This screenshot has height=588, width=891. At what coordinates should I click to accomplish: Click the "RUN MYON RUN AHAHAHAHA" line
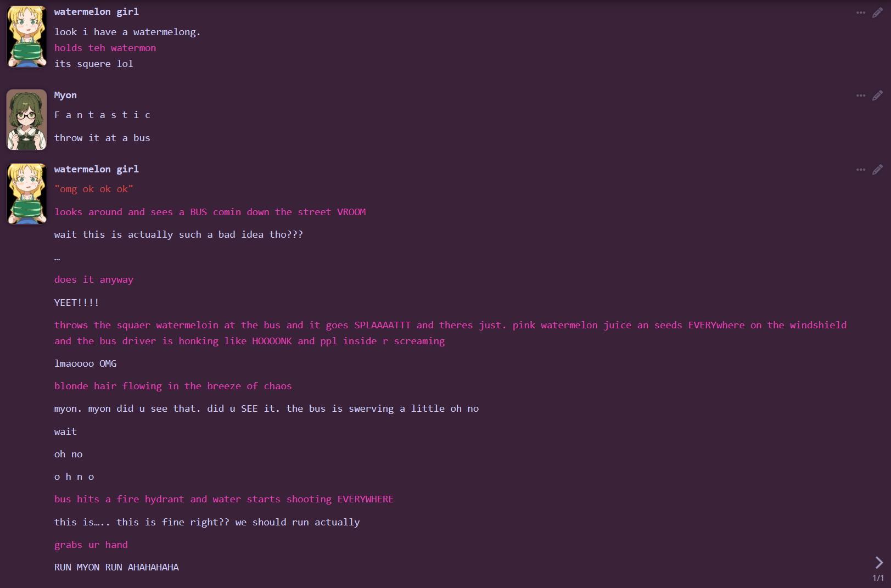point(116,567)
